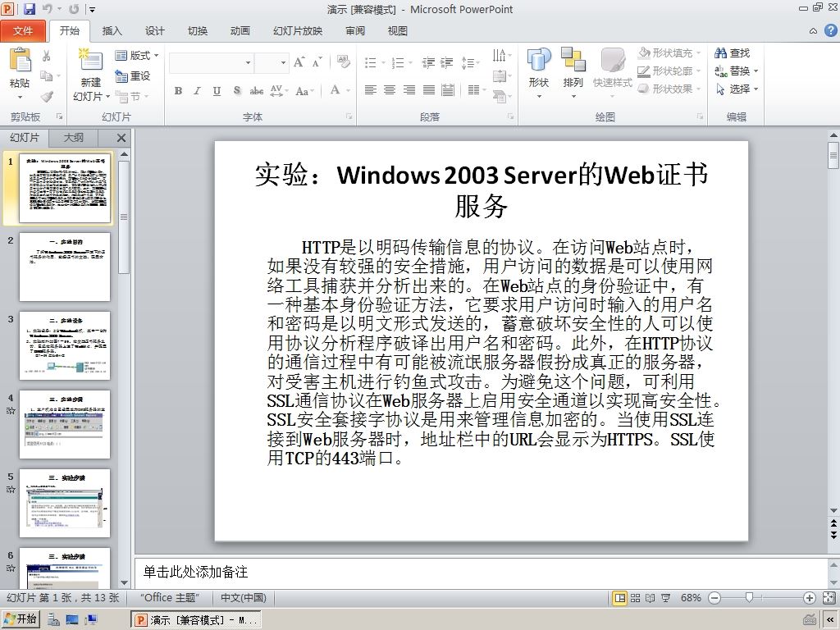Screen dimensions: 840x630
Task: Click the Windows Start (开始) button
Action: tap(21, 619)
